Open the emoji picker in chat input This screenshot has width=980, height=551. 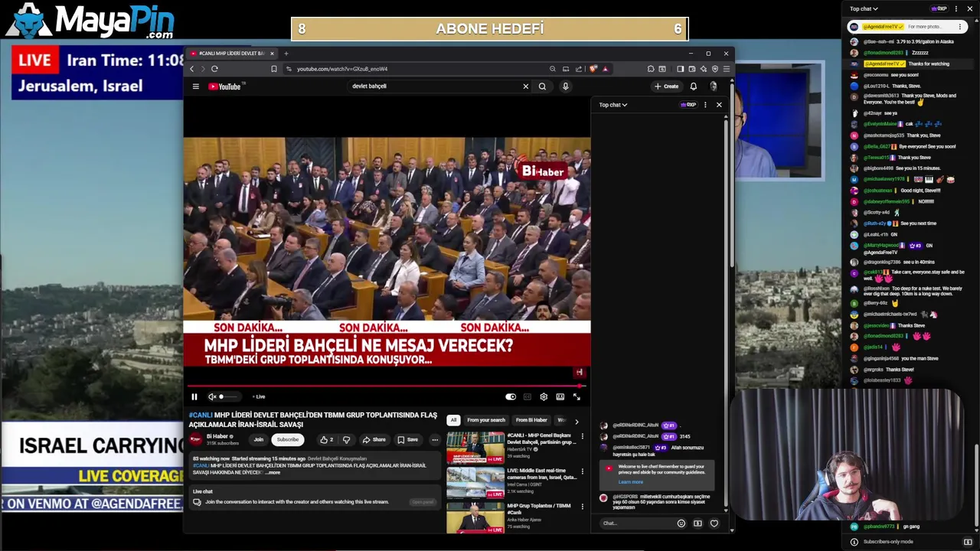click(681, 523)
